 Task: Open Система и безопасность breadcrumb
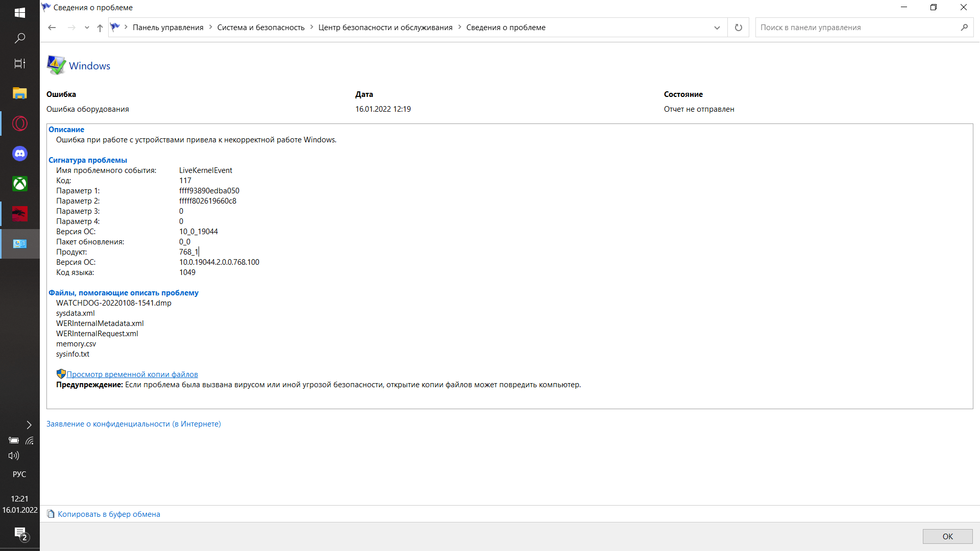point(261,28)
